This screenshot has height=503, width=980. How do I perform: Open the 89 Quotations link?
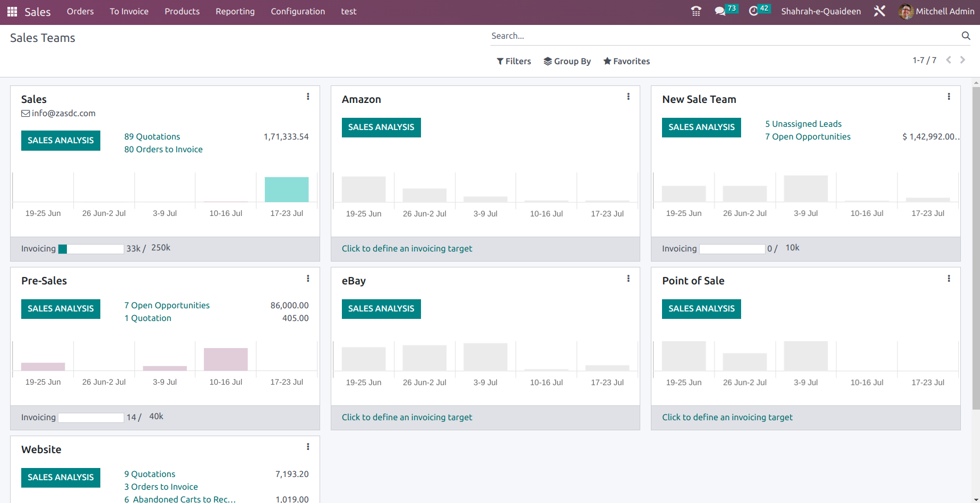click(x=152, y=136)
